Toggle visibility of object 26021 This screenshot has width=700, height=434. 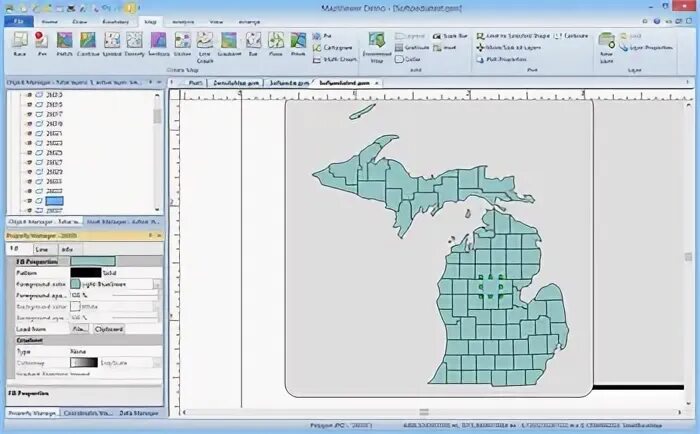[29, 134]
